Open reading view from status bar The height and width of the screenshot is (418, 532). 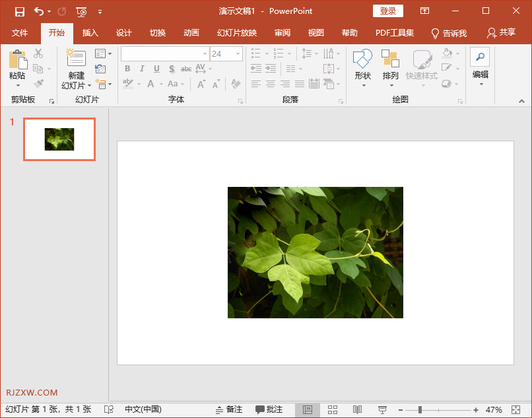point(357,409)
